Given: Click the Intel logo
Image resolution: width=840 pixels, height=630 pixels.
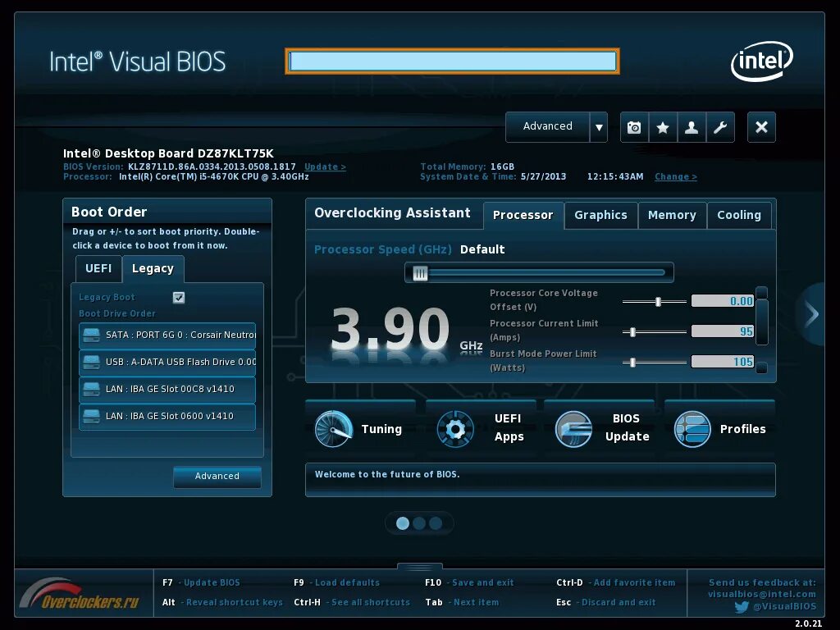Looking at the screenshot, I should tap(762, 61).
